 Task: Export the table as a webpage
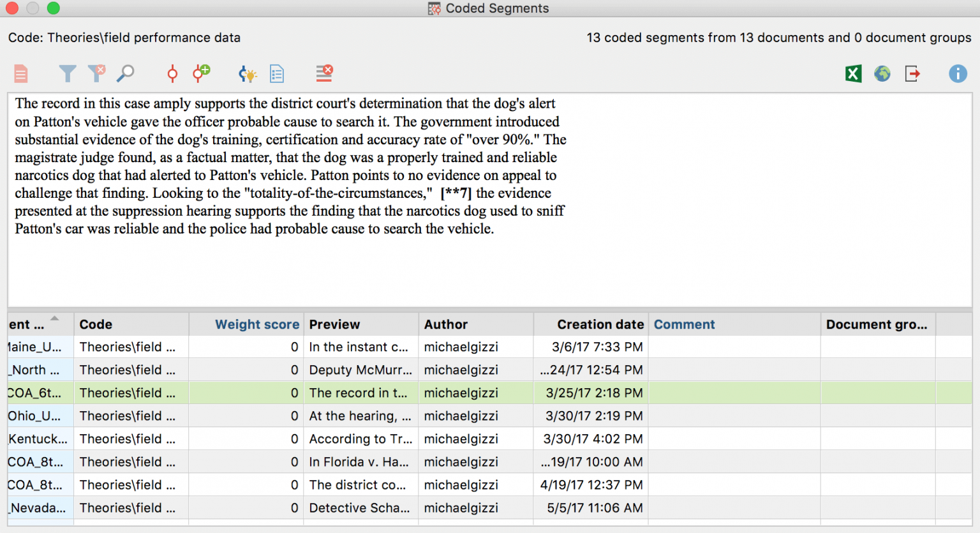coord(882,73)
